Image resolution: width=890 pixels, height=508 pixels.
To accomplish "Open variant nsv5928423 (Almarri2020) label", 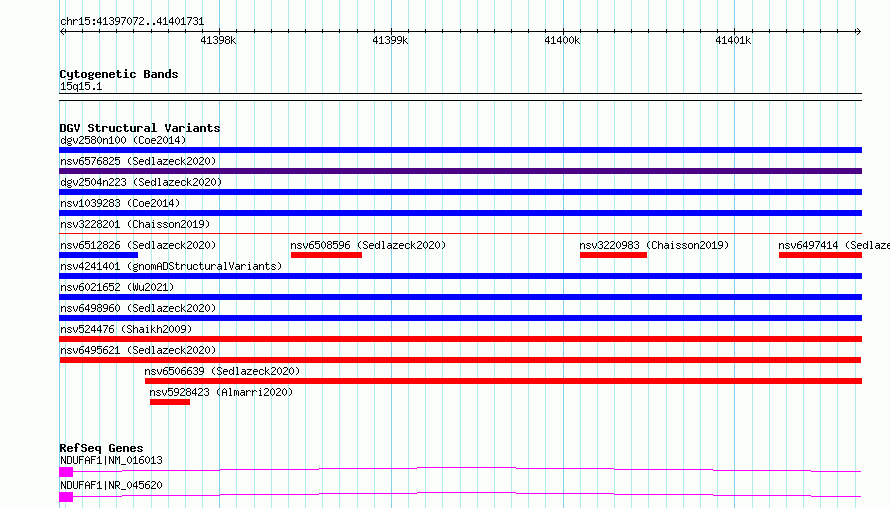I will click(x=221, y=392).
